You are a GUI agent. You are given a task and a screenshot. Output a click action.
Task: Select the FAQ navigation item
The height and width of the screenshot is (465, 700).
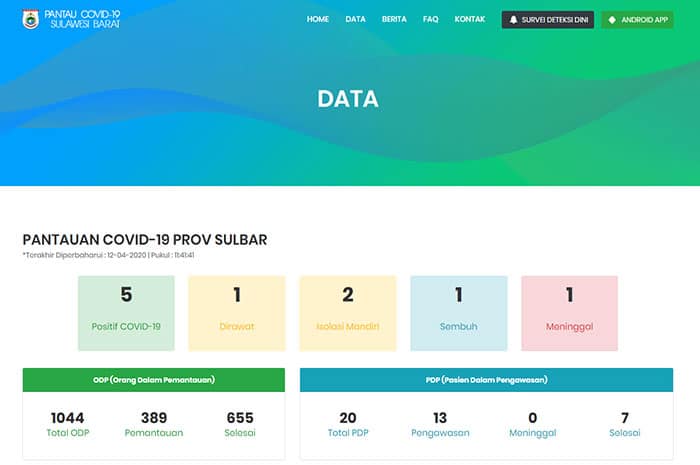[x=430, y=19]
